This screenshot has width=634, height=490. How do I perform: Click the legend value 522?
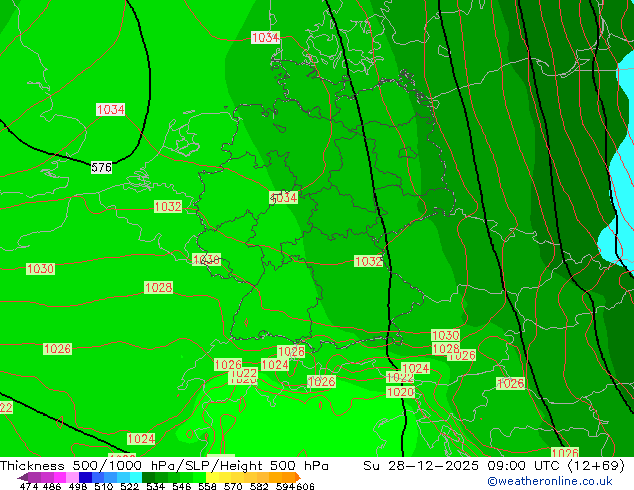(129, 486)
